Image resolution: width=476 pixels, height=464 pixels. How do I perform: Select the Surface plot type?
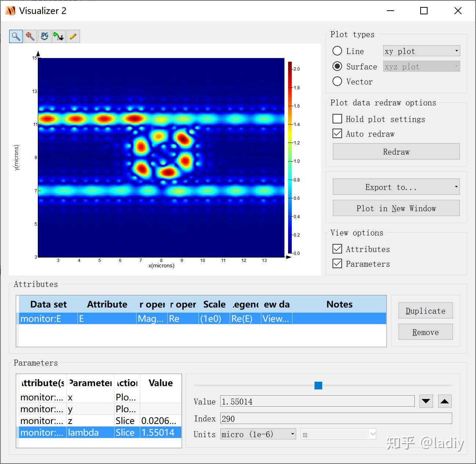pos(337,66)
